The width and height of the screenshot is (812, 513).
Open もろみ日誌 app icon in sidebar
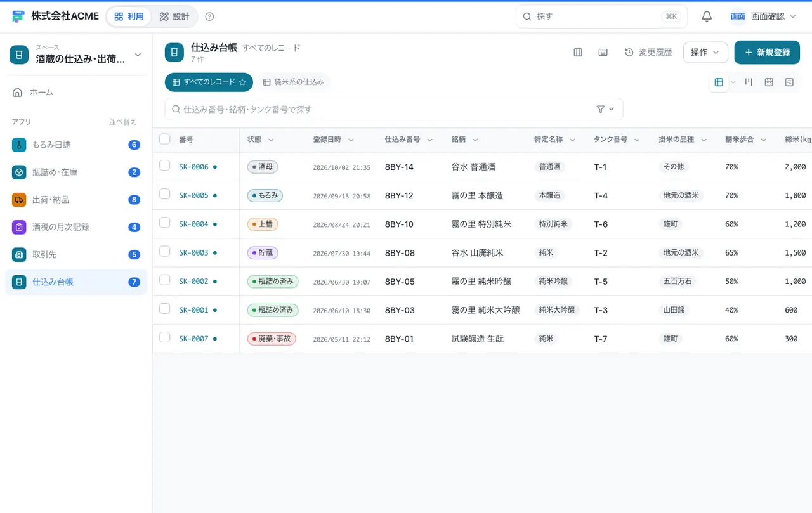19,145
